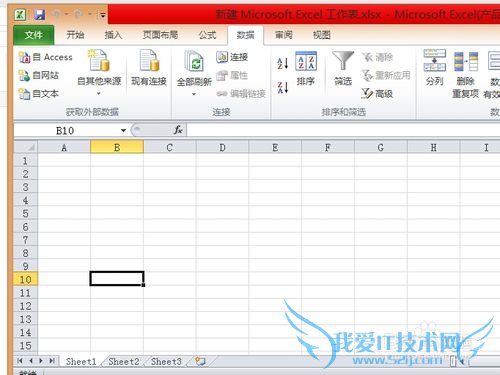The width and height of the screenshot is (500, 375).
Task: Sort ascending with A-Z icon
Action: (x=282, y=63)
